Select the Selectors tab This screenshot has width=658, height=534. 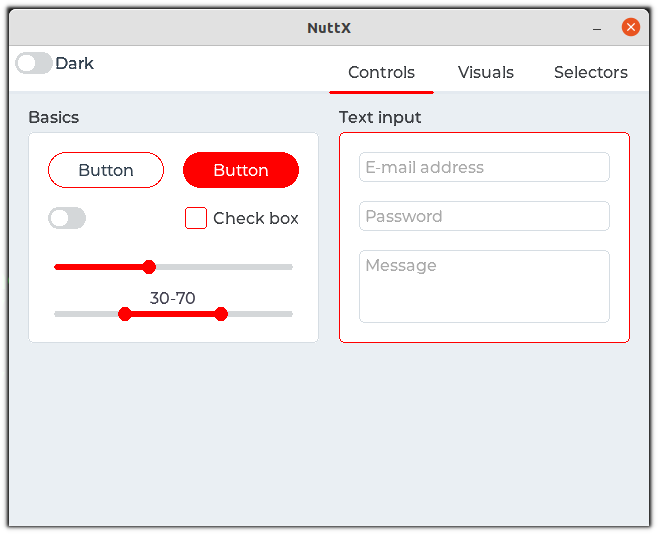pos(590,72)
